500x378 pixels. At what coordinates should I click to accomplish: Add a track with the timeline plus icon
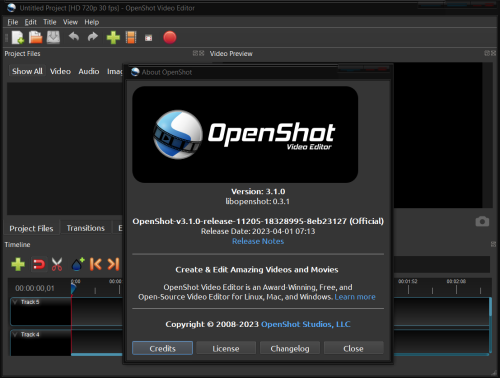(x=18, y=264)
